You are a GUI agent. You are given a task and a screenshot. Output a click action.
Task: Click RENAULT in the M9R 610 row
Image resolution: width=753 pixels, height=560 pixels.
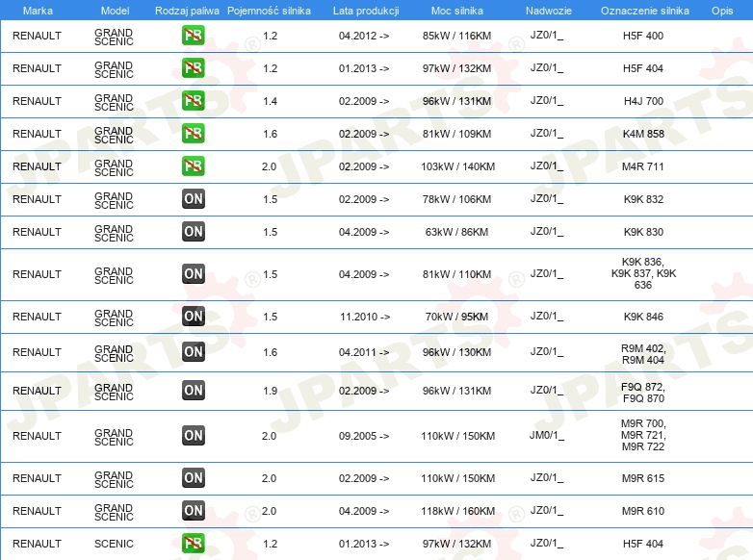tap(37, 511)
